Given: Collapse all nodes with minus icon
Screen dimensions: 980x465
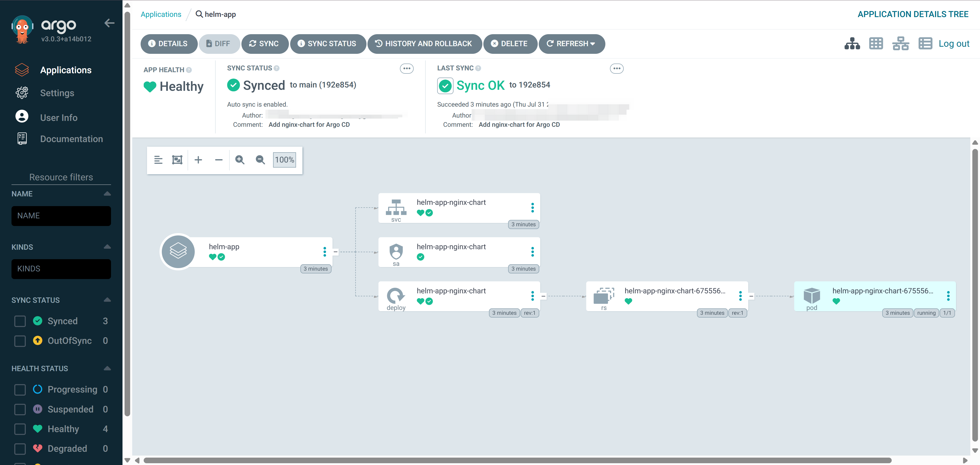Looking at the screenshot, I should coord(219,160).
